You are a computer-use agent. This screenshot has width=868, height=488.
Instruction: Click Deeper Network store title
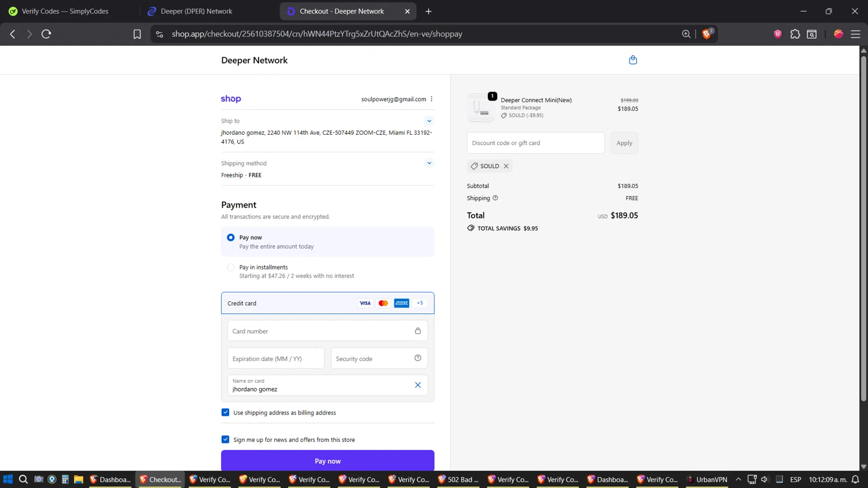[x=254, y=60]
